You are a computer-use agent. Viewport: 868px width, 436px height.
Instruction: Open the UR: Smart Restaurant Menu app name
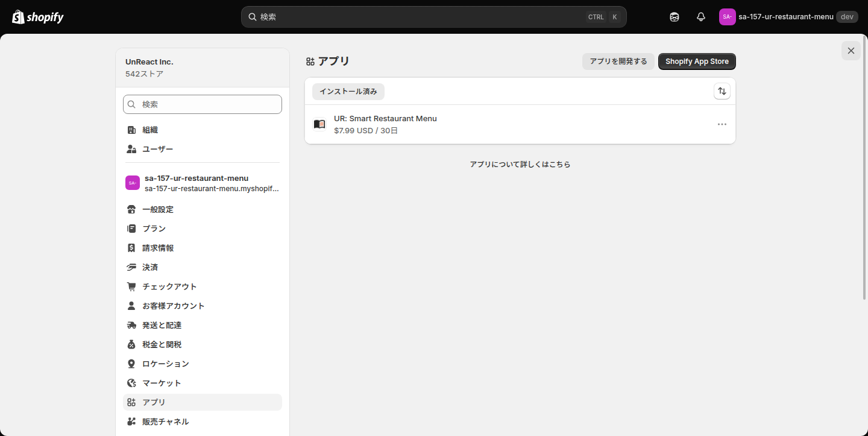tap(385, 119)
